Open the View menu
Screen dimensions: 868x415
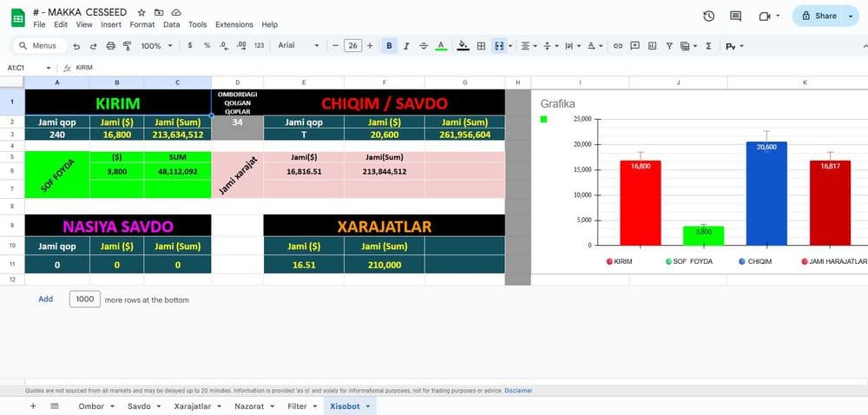tap(84, 24)
